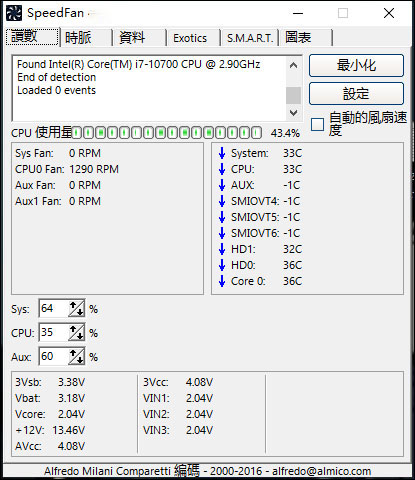Image resolution: width=415 pixels, height=480 pixels.
Task: Click the arrow icon beside Core 0 temperature
Action: tap(222, 281)
